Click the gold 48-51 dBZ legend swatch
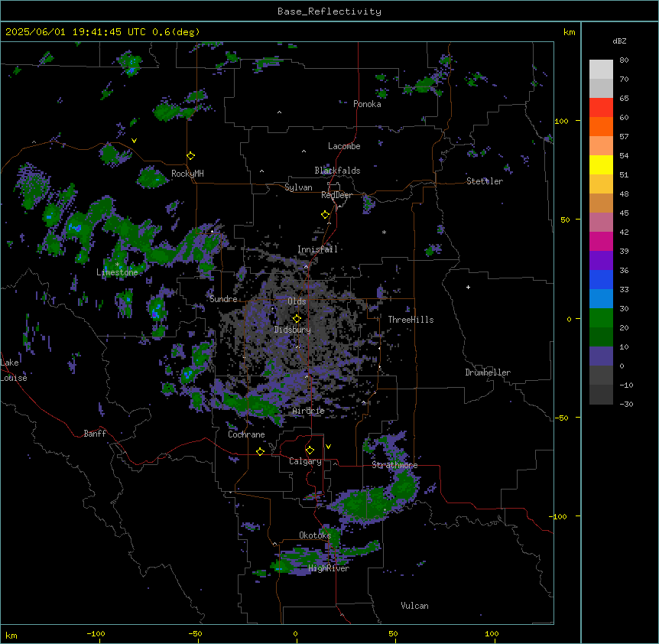 click(x=601, y=184)
